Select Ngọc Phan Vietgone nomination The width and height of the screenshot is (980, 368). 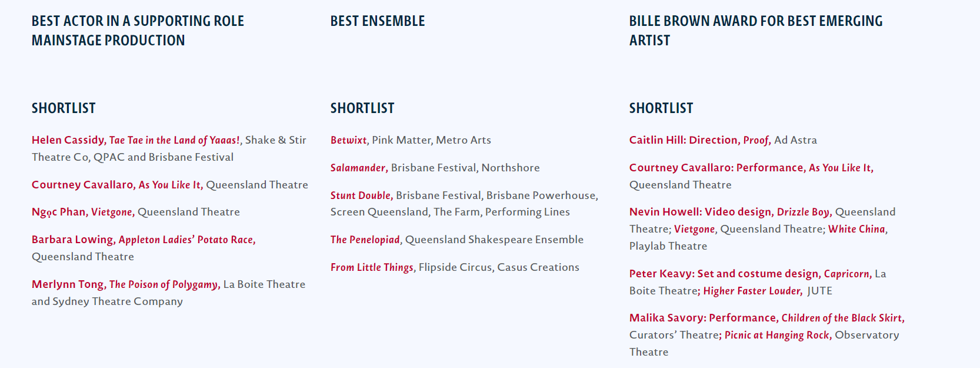pyautogui.click(x=83, y=212)
